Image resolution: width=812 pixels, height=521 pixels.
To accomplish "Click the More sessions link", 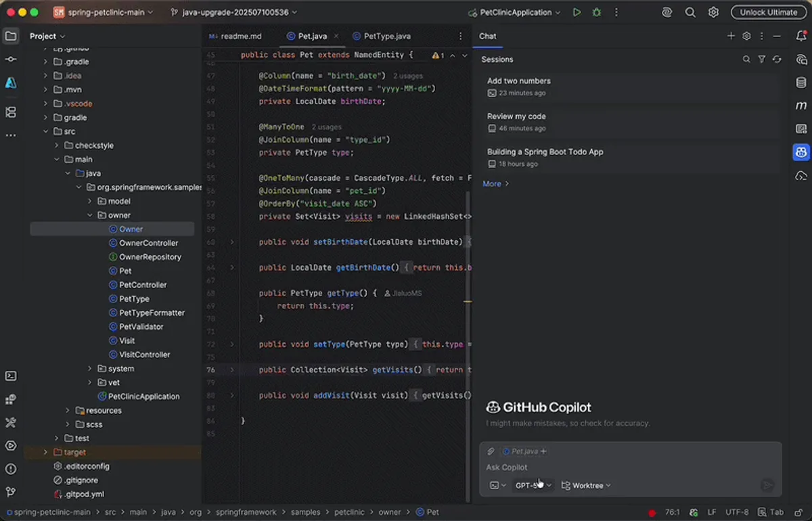I will coord(495,183).
